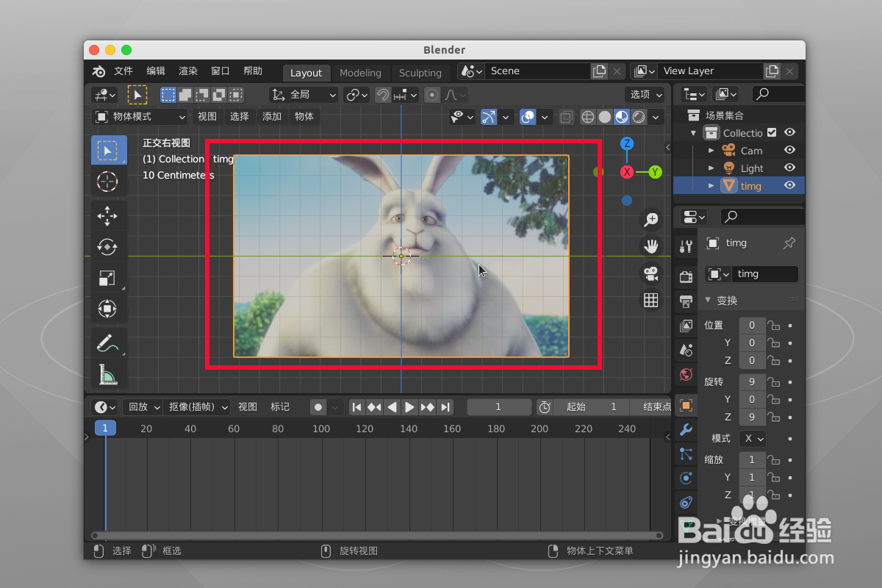
Task: Open the 抠像(插帧) keying dropdown
Action: 197,407
